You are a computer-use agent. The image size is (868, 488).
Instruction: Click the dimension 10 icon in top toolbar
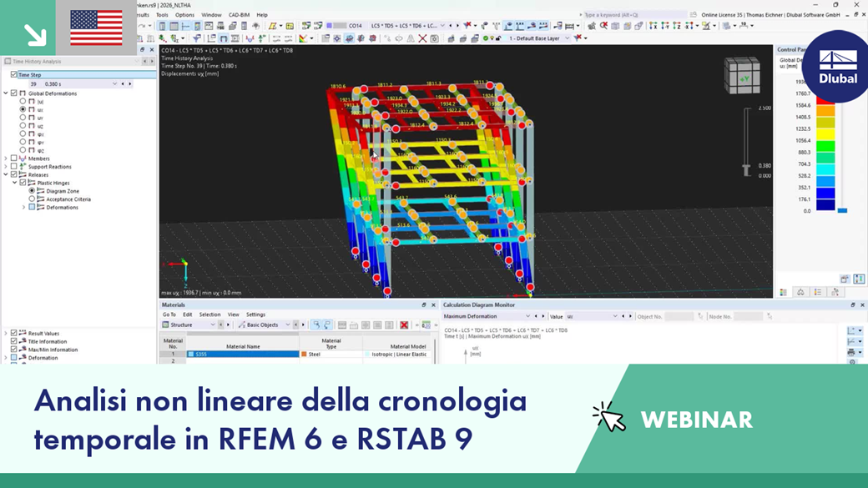pos(744,26)
